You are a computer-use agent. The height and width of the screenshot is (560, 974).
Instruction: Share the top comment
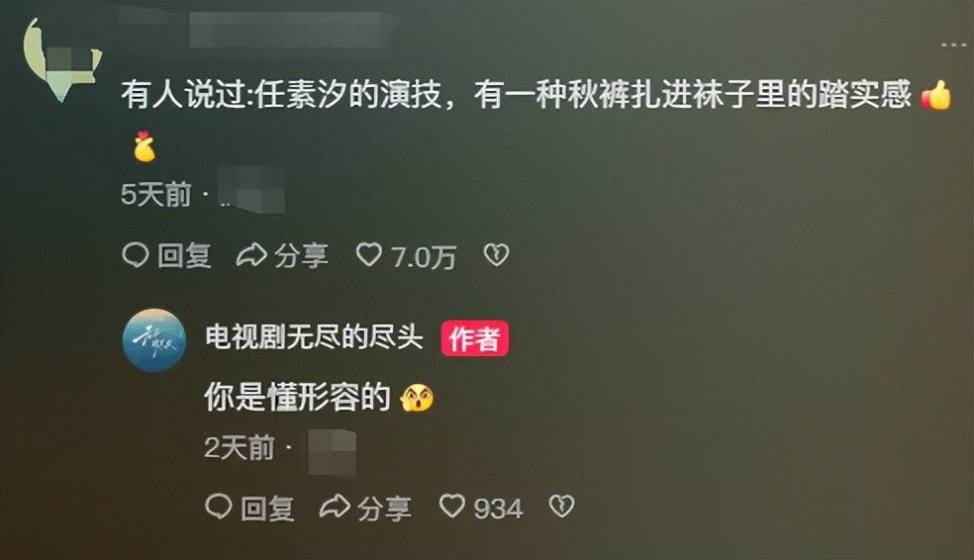click(x=283, y=256)
